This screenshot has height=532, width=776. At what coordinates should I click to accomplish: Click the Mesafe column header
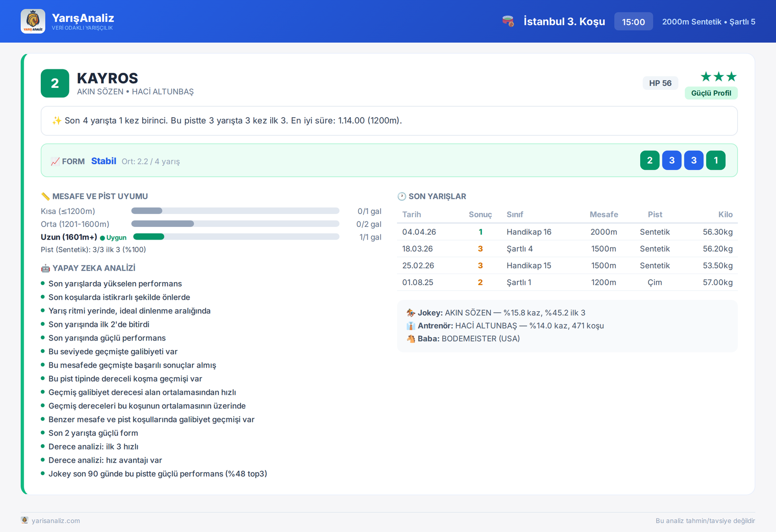(604, 214)
